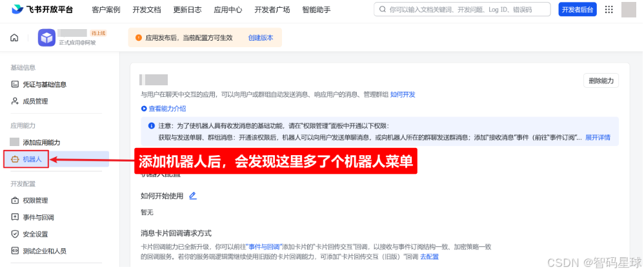The width and height of the screenshot is (644, 274).
Task: Click the 开发配置 section heading
Action: tap(23, 184)
